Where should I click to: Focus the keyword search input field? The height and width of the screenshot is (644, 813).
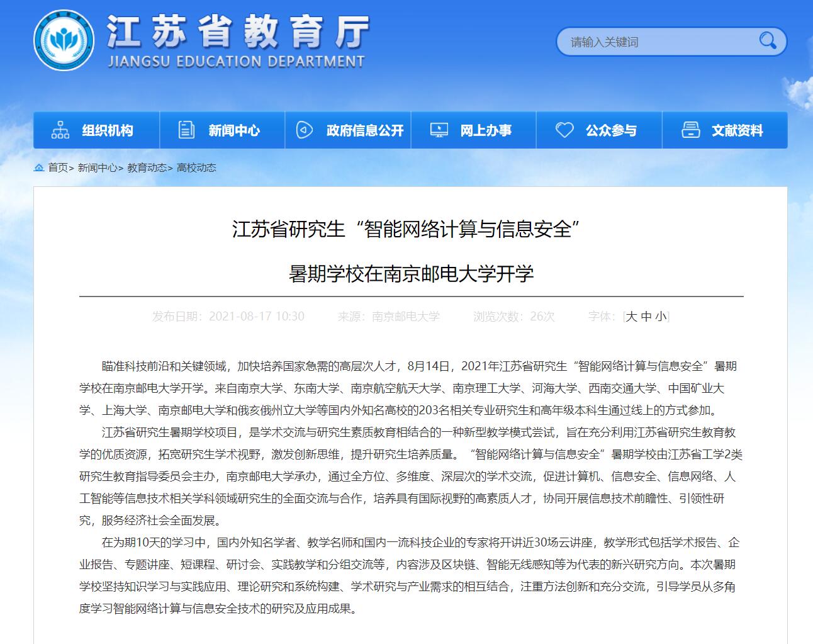[654, 42]
